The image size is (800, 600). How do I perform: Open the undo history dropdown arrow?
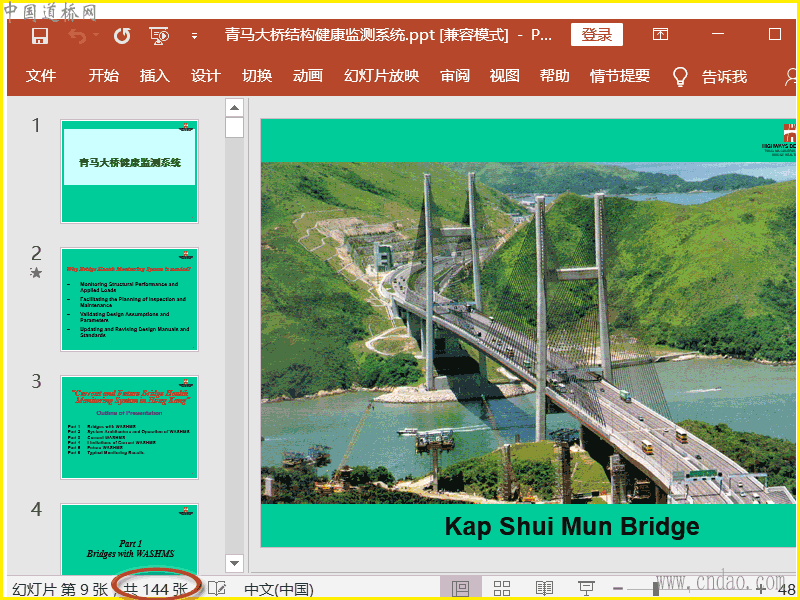coord(96,36)
